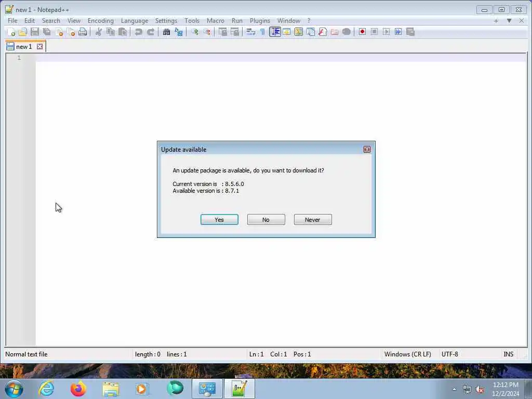Click Never in the update dialog
The image size is (532, 399).
(313, 220)
